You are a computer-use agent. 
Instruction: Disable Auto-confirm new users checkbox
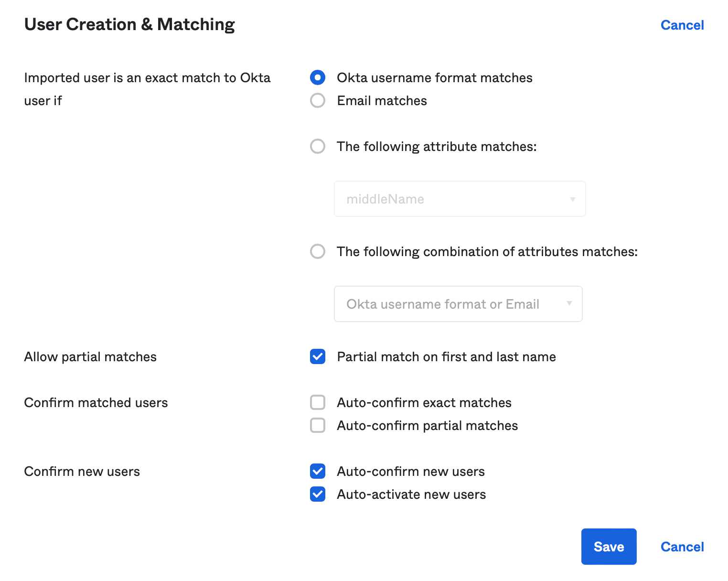coord(318,471)
